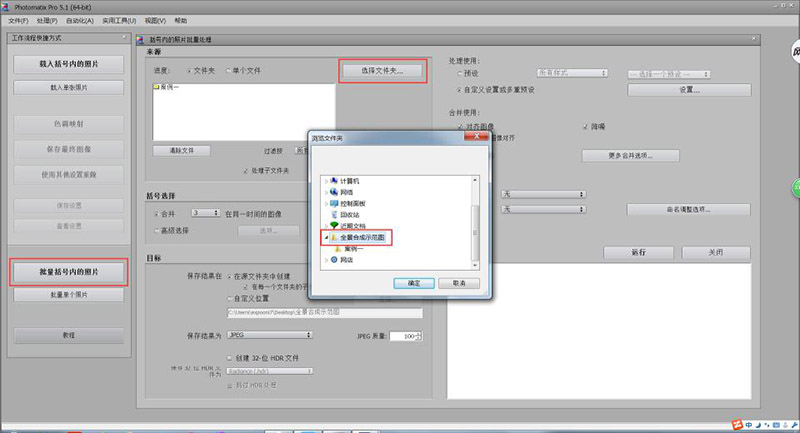Select the 自定义位置 radio option
The height and width of the screenshot is (433, 800).
229,298
